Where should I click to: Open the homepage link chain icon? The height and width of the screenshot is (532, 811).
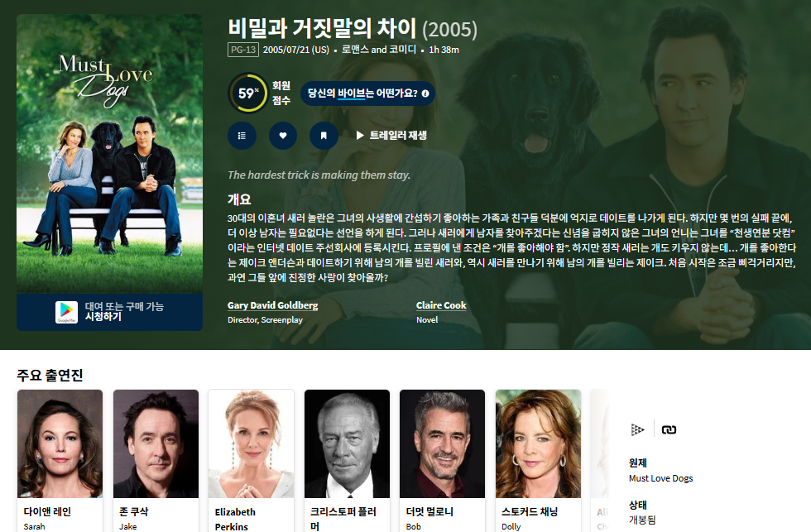coord(669,429)
